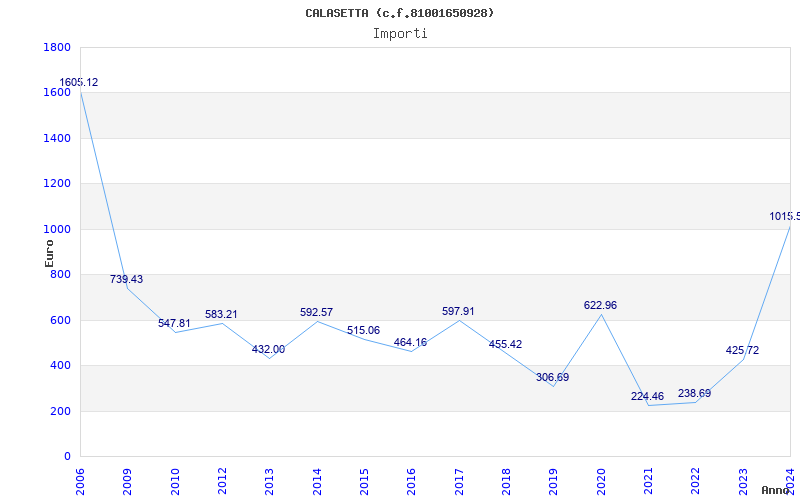Click the 597.91 data label
Viewport: 800px width, 500px height.
coord(459,312)
